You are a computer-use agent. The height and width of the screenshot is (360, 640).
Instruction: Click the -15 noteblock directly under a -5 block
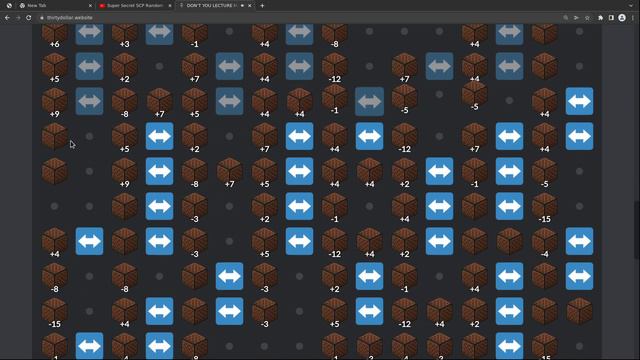coord(544,208)
